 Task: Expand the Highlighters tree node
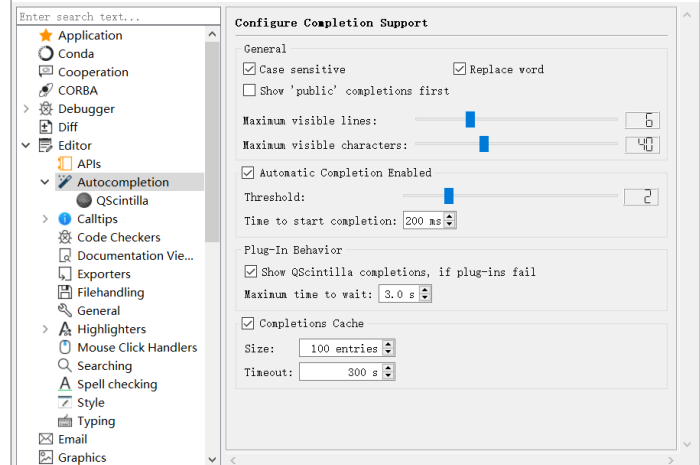pyautogui.click(x=45, y=329)
